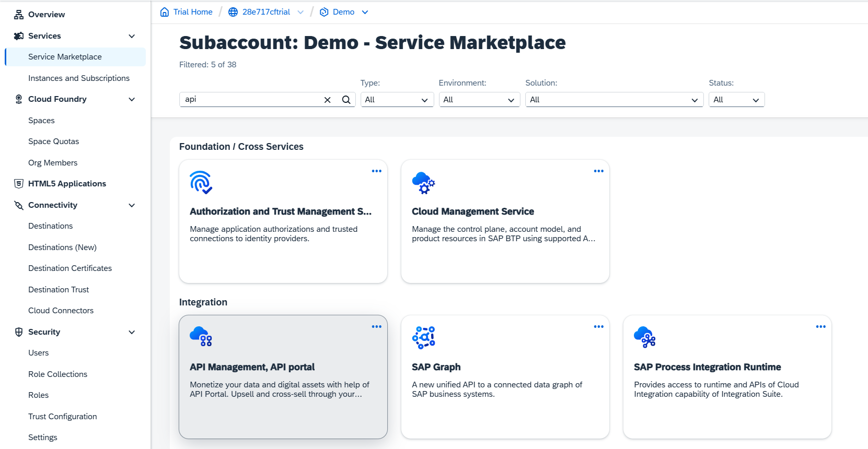Viewport: 868px width, 449px height.
Task: Open 28e717cftrial breadcrumb link
Action: [266, 12]
